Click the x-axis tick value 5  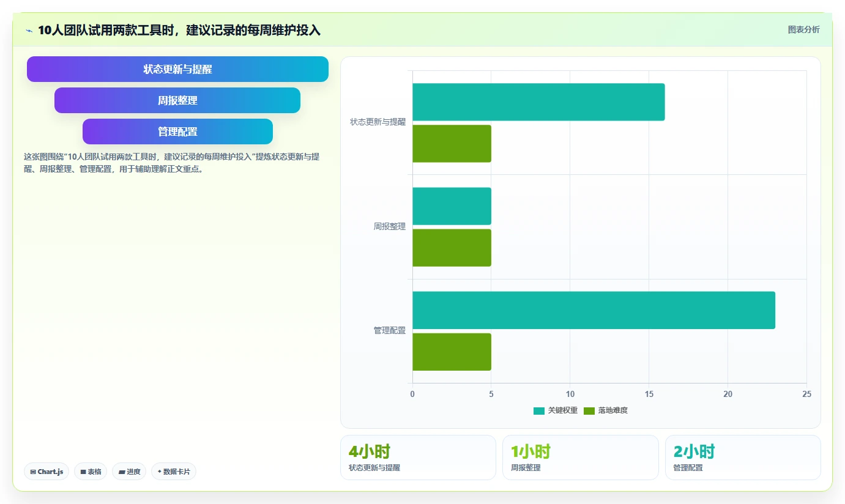coord(491,395)
